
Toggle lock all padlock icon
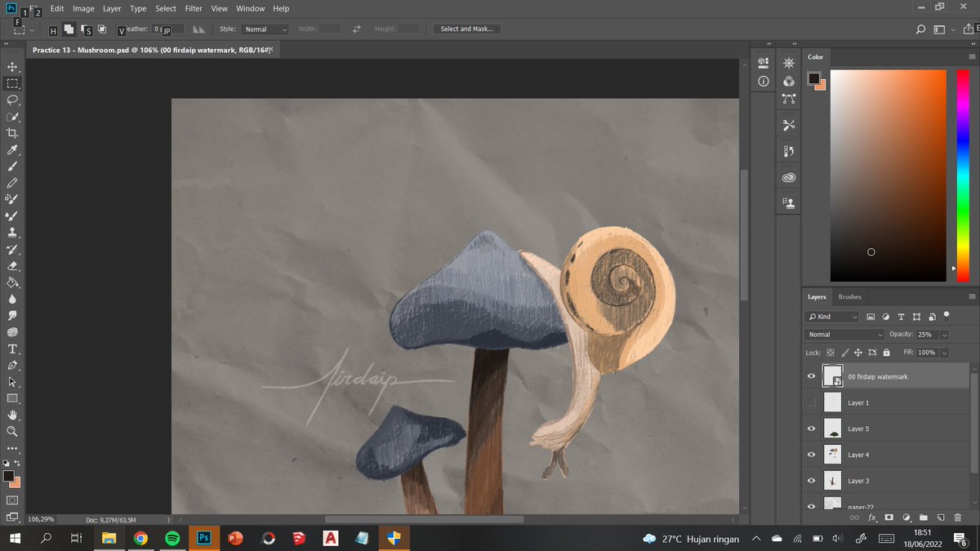[886, 353]
